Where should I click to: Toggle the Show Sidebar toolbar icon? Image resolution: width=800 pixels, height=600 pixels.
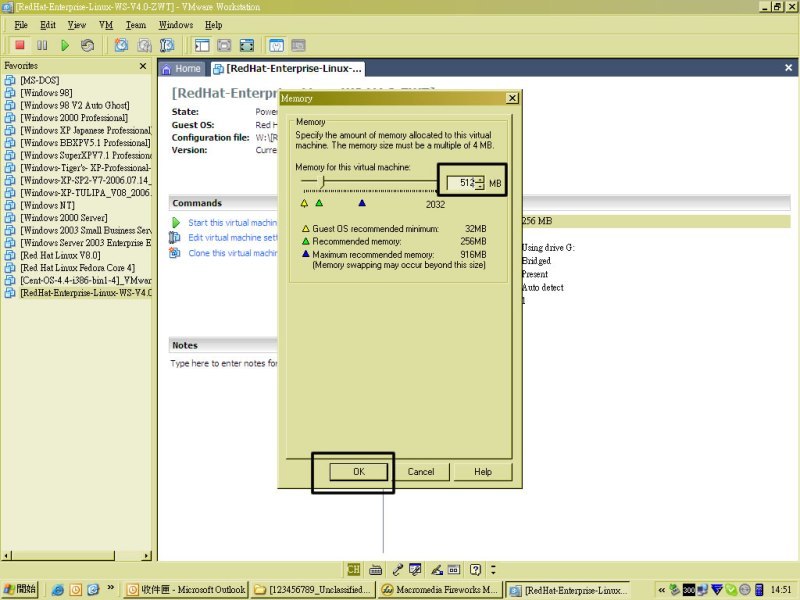point(202,45)
